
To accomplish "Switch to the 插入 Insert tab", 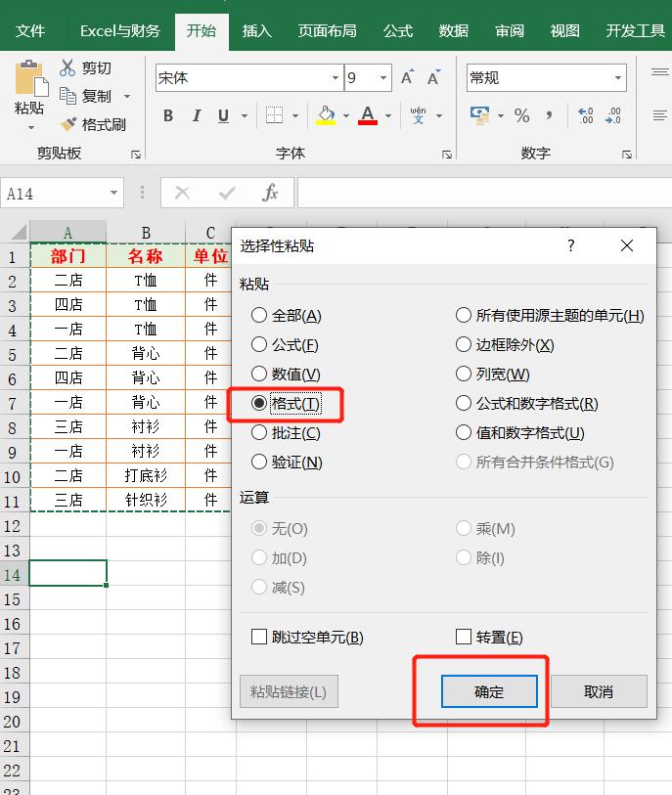I will (256, 31).
